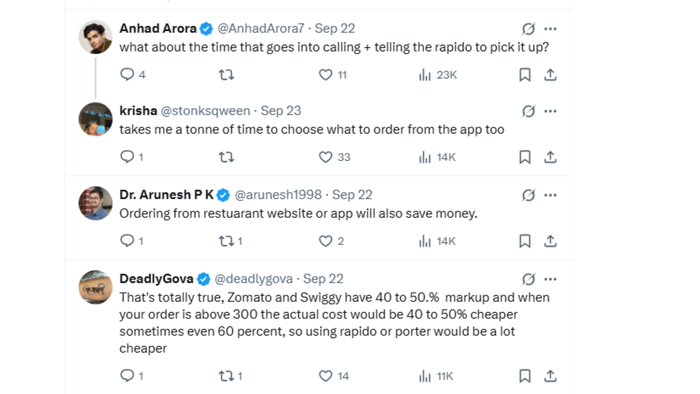The height and width of the screenshot is (394, 700).
Task: Bookmark DeadlyGova's tweet
Action: coord(525,376)
